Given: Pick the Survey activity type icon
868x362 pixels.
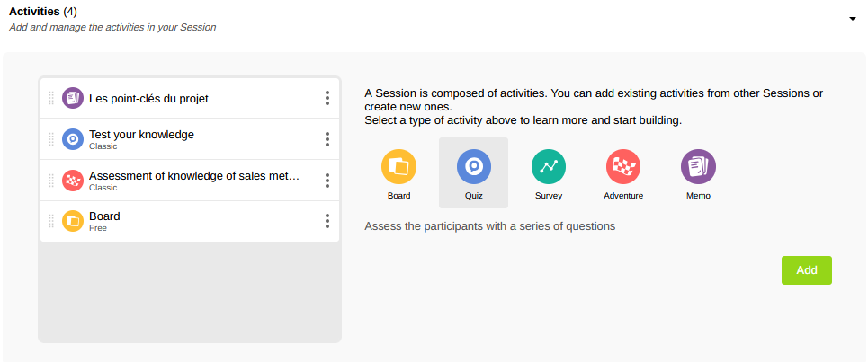Looking at the screenshot, I should pos(549,167).
